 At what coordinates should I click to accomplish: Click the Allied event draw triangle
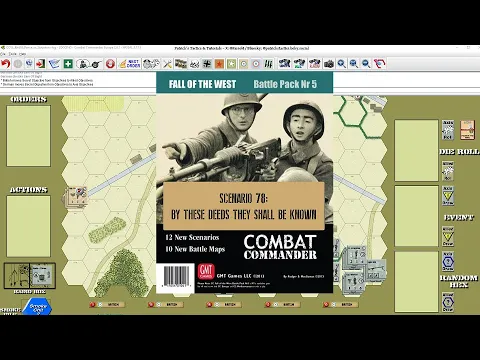pos(448,236)
